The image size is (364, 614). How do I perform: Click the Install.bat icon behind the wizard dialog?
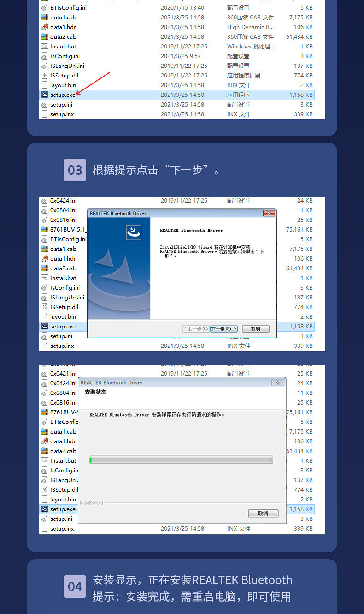coord(45,278)
